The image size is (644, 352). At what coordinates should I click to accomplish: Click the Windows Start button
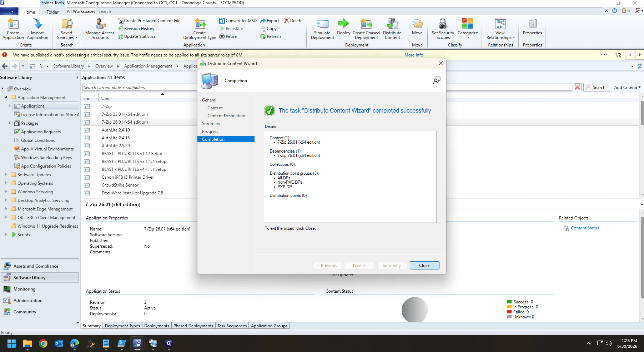click(x=11, y=343)
